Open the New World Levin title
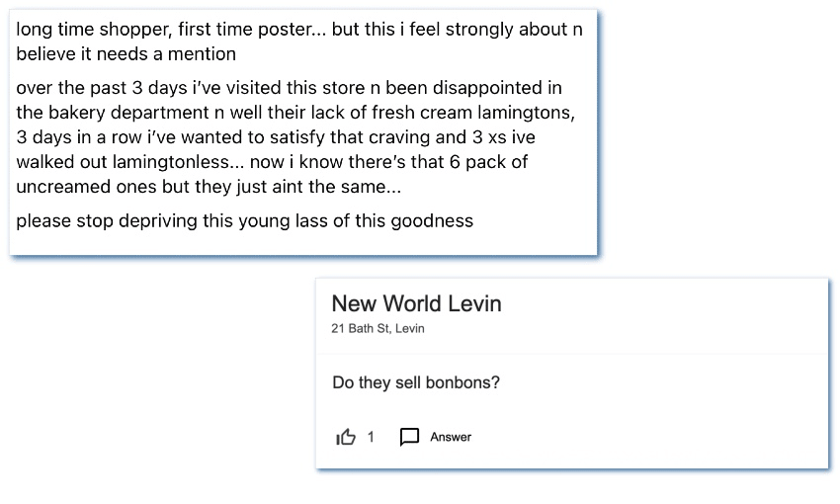This screenshot has height=504, width=840. pos(416,303)
